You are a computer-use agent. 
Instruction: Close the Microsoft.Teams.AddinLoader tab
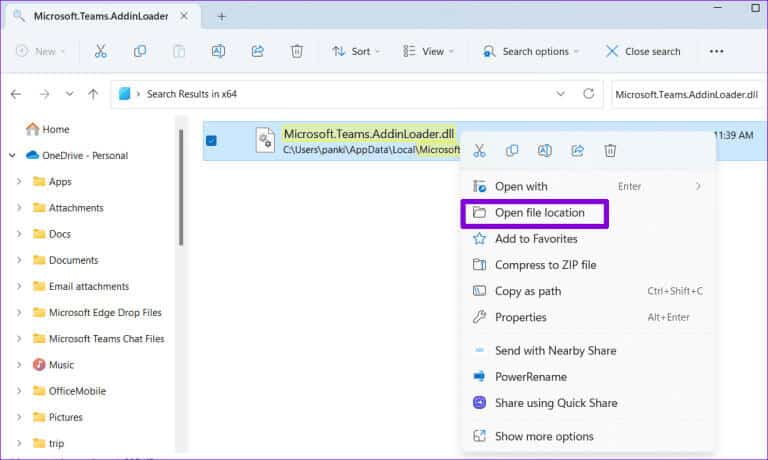point(184,16)
